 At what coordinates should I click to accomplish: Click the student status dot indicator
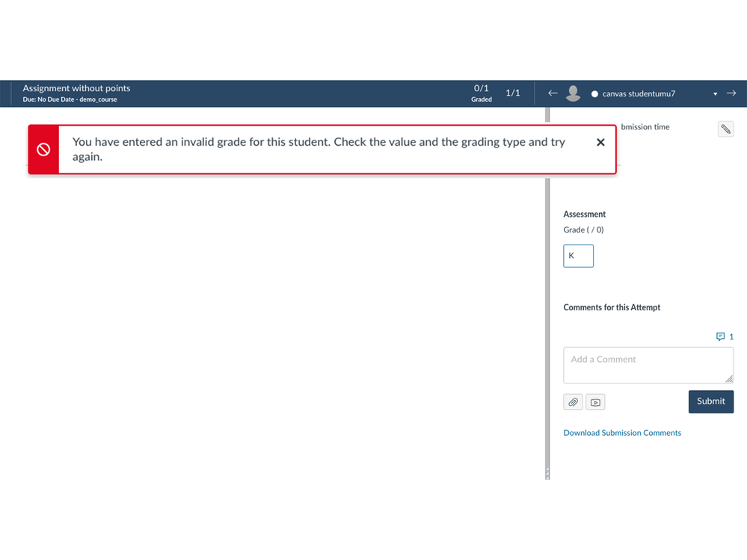pyautogui.click(x=595, y=94)
